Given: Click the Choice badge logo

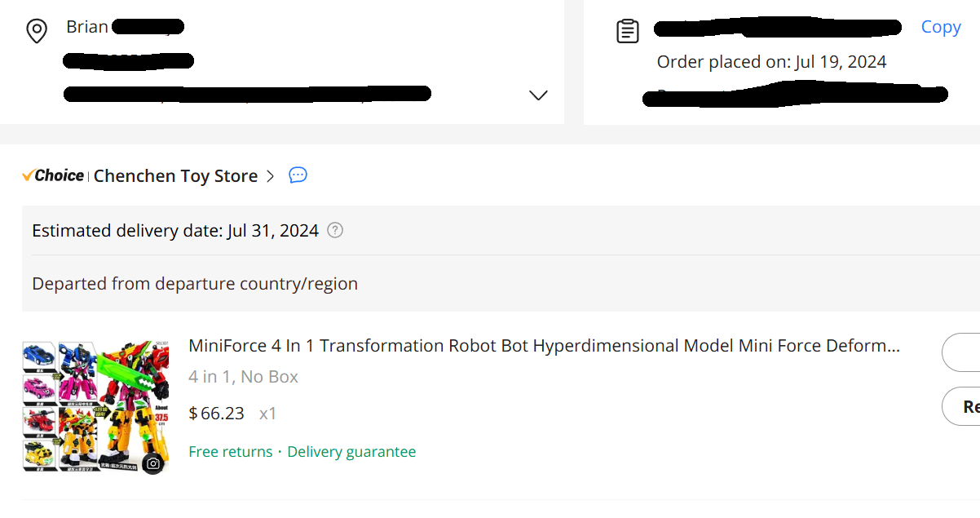Looking at the screenshot, I should click(x=53, y=175).
